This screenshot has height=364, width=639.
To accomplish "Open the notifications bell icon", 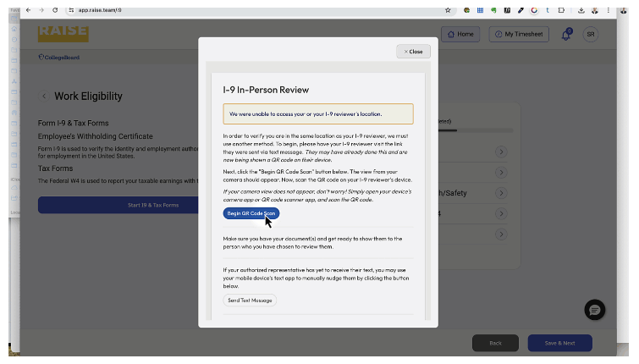I will point(566,35).
